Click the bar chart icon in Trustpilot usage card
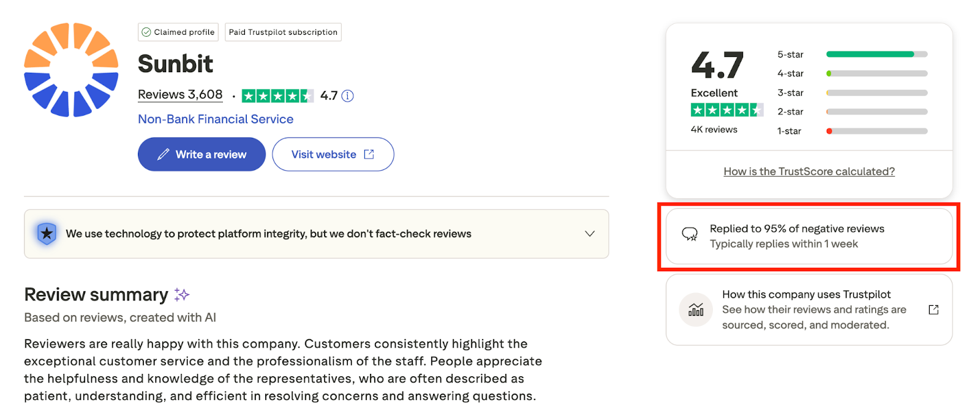Screen dimensions: 980x413 click(696, 310)
